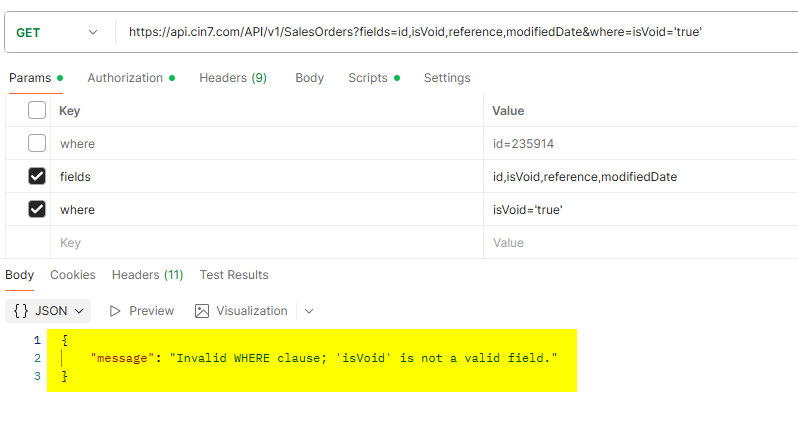Click the request URL field

(450, 32)
